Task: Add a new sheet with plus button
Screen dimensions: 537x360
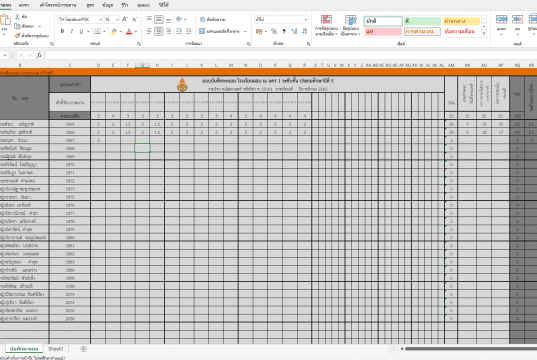Action: 83,349
